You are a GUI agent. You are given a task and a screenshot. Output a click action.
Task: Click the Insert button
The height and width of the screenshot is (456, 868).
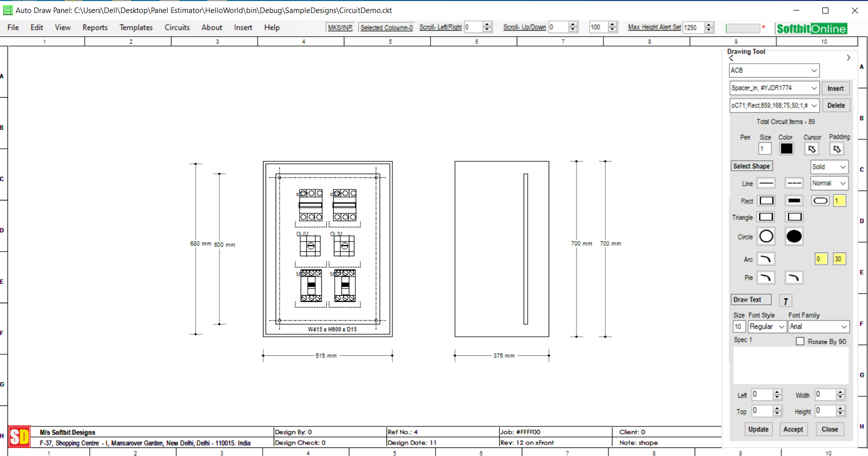pyautogui.click(x=835, y=89)
